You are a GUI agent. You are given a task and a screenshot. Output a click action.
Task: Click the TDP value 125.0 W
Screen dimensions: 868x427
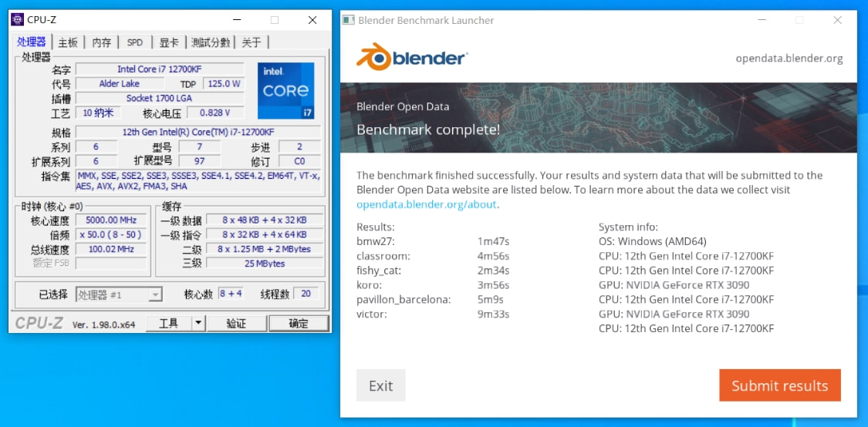pos(224,83)
